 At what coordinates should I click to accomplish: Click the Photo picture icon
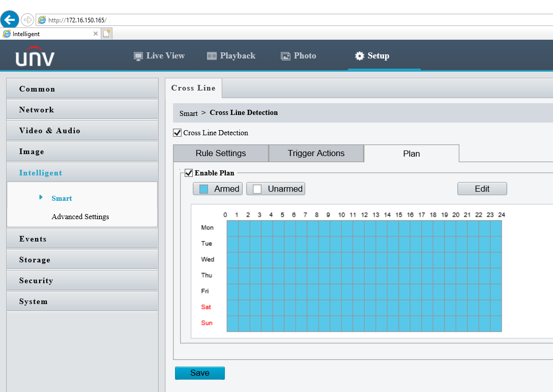(285, 56)
